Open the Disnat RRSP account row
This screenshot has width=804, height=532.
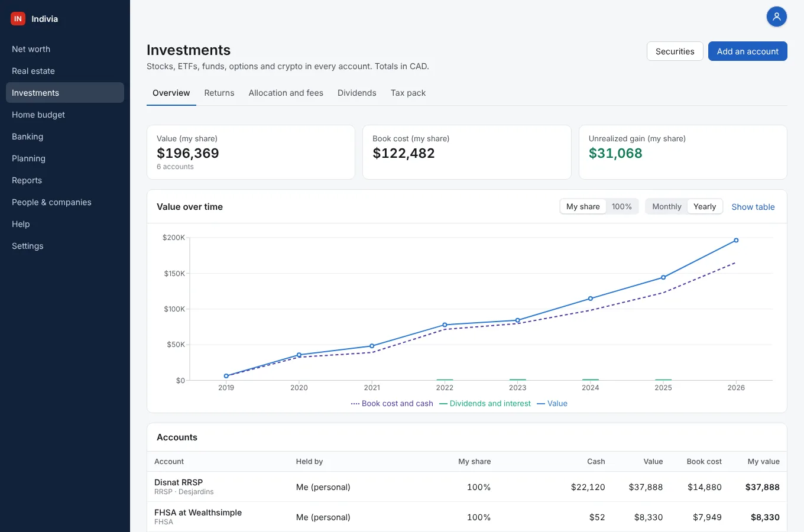[x=467, y=486]
